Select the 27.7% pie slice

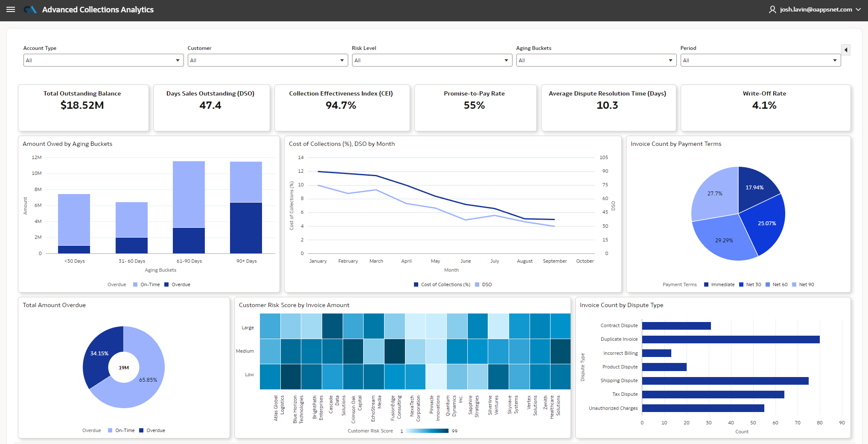coord(715,193)
